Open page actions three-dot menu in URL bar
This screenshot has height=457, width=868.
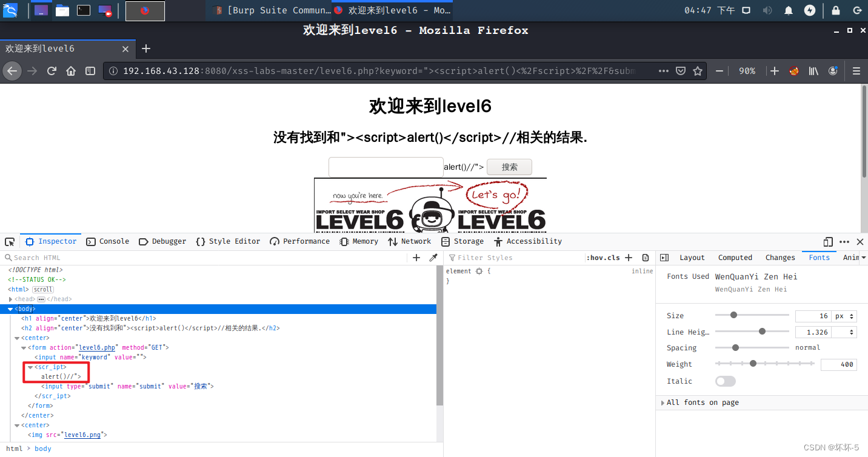pyautogui.click(x=663, y=71)
